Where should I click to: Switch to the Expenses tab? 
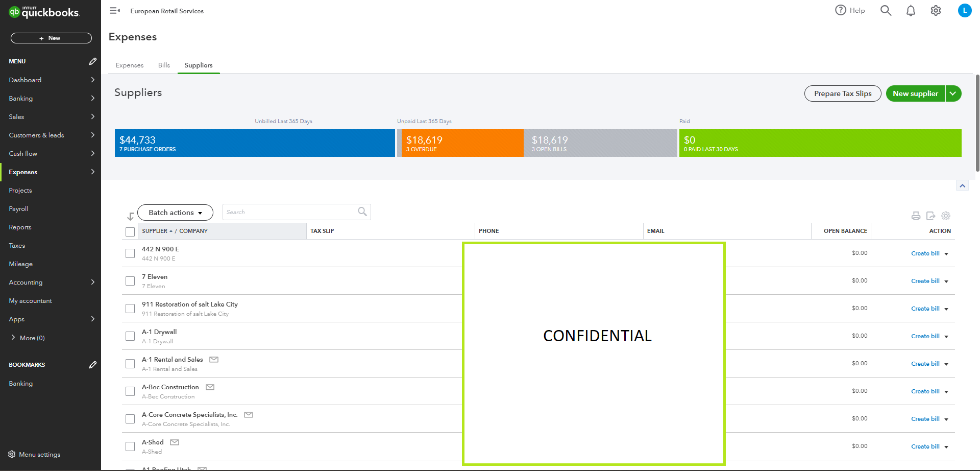(x=130, y=65)
